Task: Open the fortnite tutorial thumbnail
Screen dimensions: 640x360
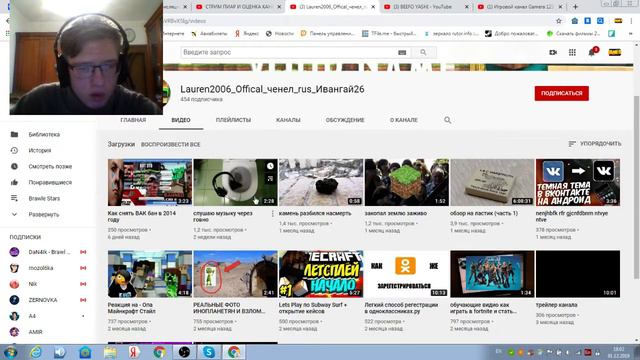Action: pos(492,274)
